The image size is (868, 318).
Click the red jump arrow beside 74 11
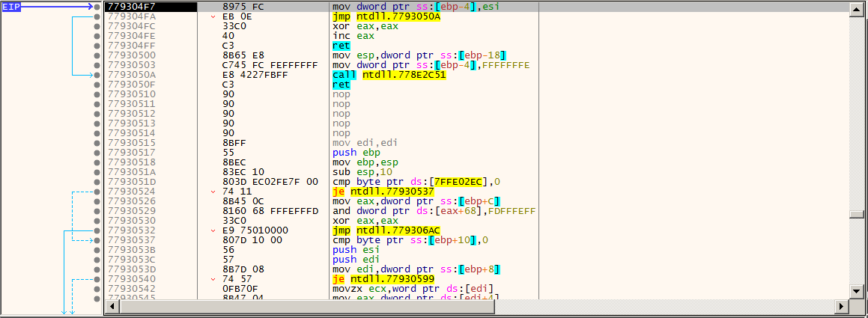click(213, 192)
